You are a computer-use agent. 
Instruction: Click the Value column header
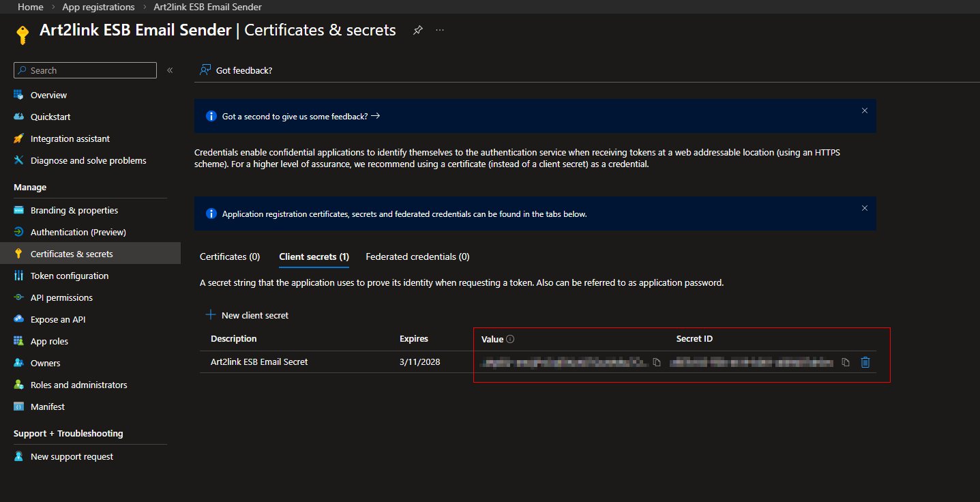point(492,339)
